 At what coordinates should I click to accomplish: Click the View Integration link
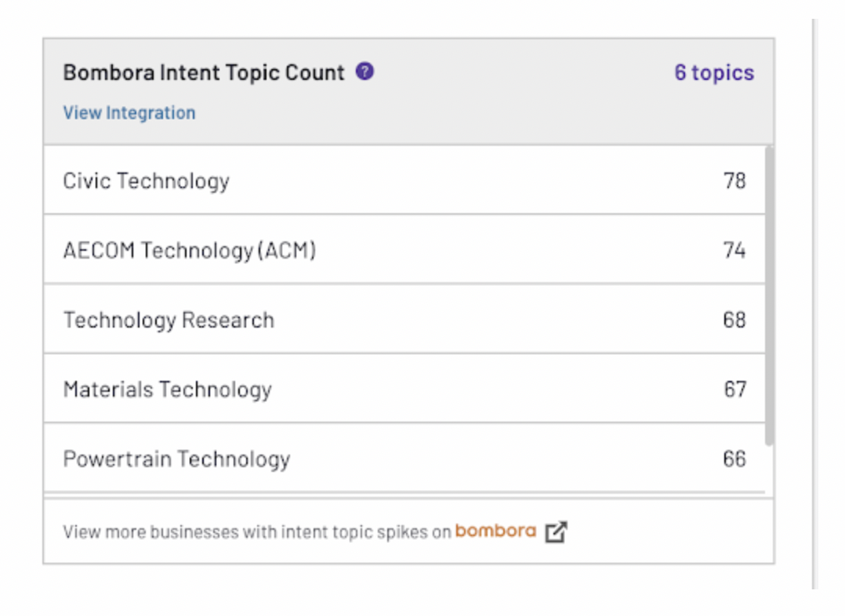pyautogui.click(x=129, y=113)
